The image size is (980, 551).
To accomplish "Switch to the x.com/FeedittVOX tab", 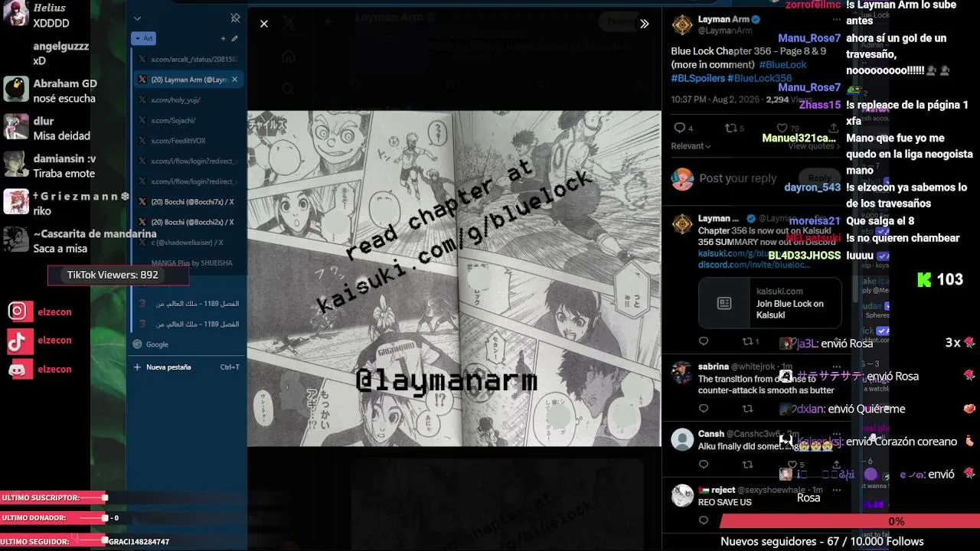I will click(188, 141).
